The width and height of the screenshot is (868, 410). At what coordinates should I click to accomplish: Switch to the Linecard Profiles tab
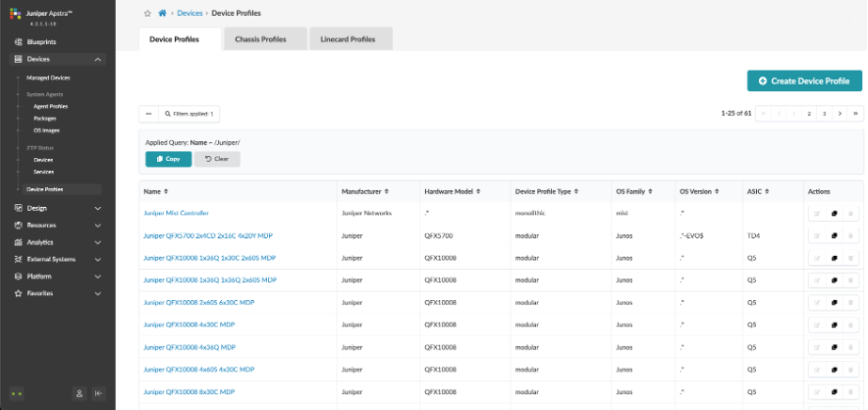(349, 39)
